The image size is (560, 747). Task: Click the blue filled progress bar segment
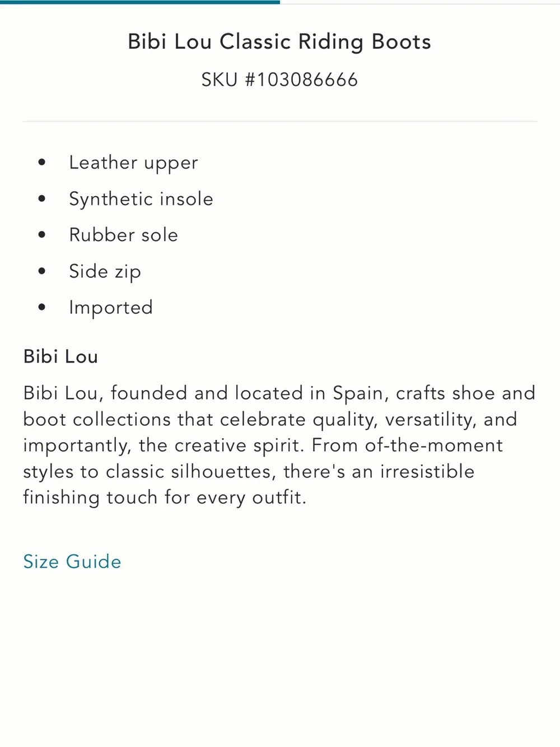[x=140, y=2]
